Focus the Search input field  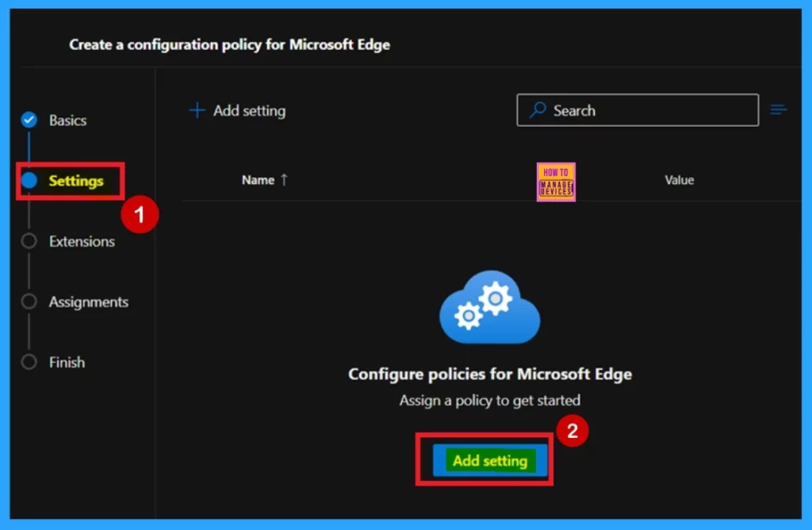[638, 109]
